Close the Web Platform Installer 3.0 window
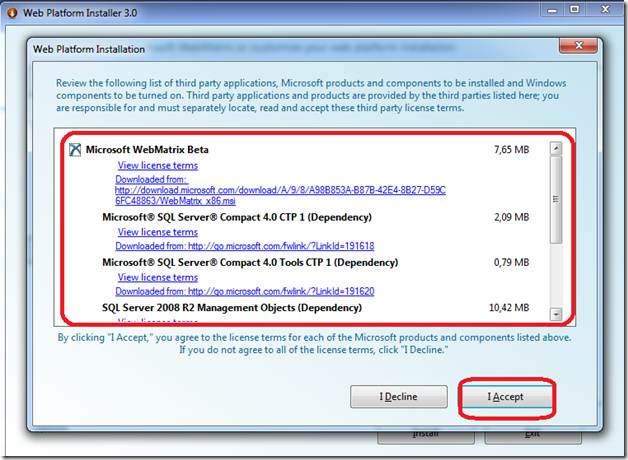 tap(605, 10)
